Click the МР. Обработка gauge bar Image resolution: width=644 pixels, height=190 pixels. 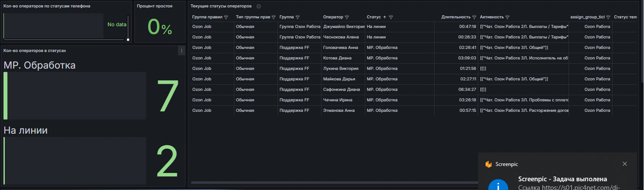click(x=75, y=96)
